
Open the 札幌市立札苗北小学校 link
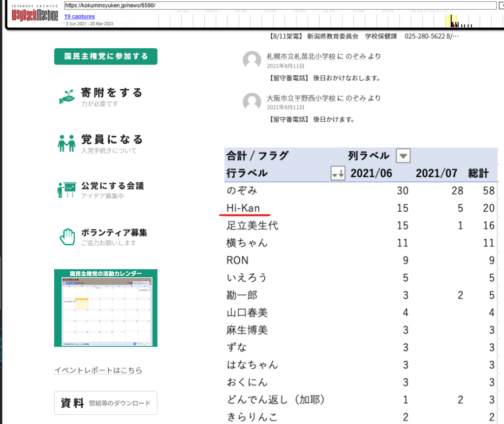301,57
